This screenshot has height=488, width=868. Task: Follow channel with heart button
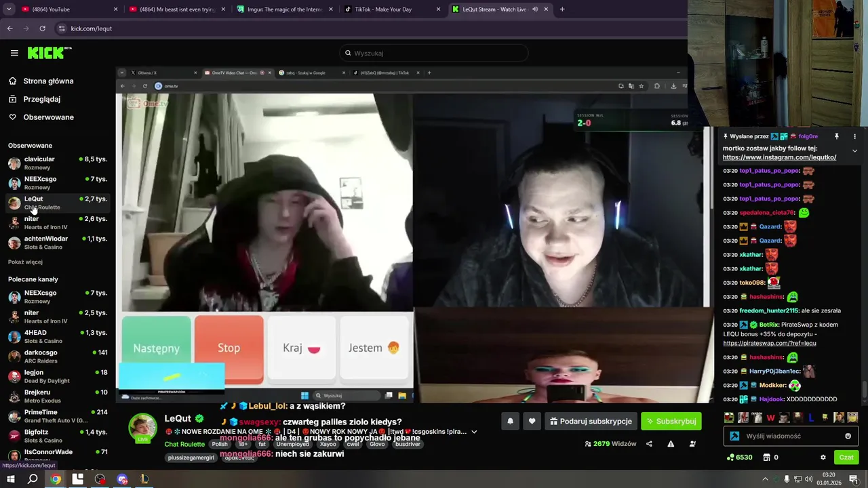click(x=532, y=421)
